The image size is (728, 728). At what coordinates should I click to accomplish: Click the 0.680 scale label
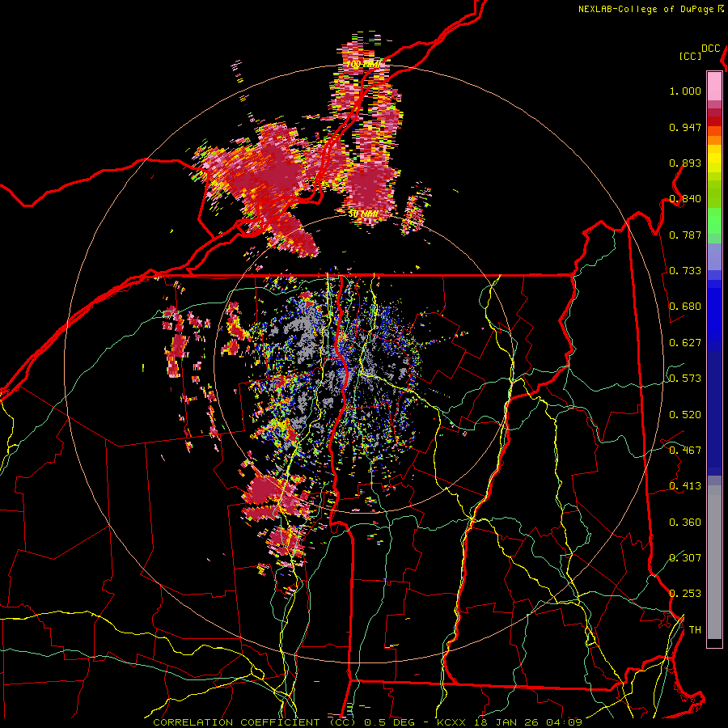[685, 307]
